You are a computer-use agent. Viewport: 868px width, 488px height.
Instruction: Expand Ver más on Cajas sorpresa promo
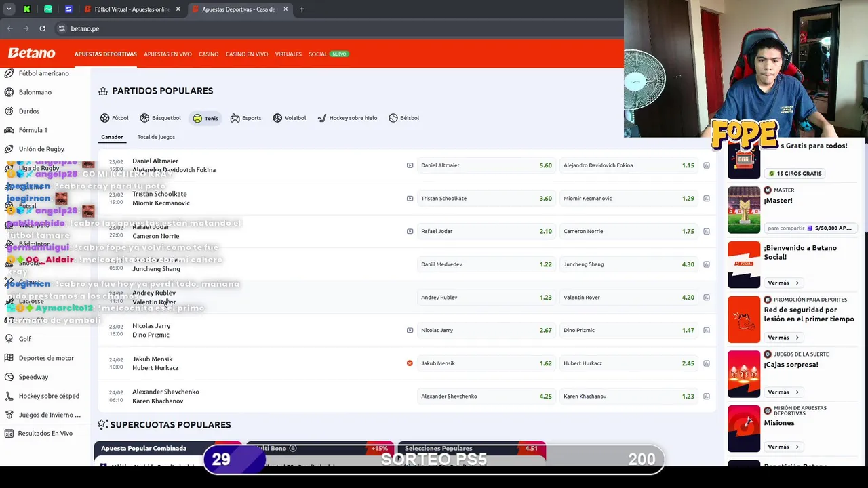click(x=783, y=392)
